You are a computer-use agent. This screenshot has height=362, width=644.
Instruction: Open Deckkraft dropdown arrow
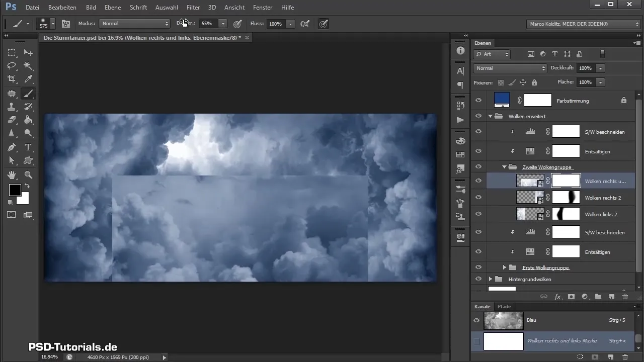point(601,68)
